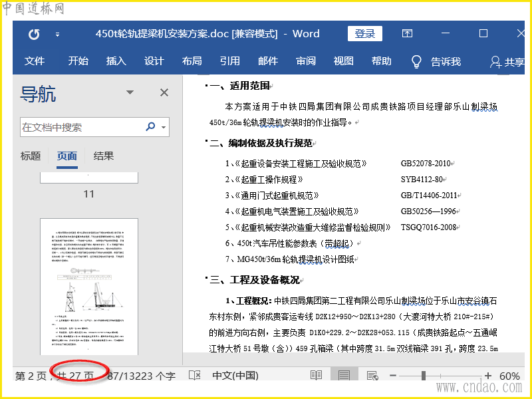Click the text SYB4112-80
This screenshot has width=532, height=399.
(x=422, y=179)
